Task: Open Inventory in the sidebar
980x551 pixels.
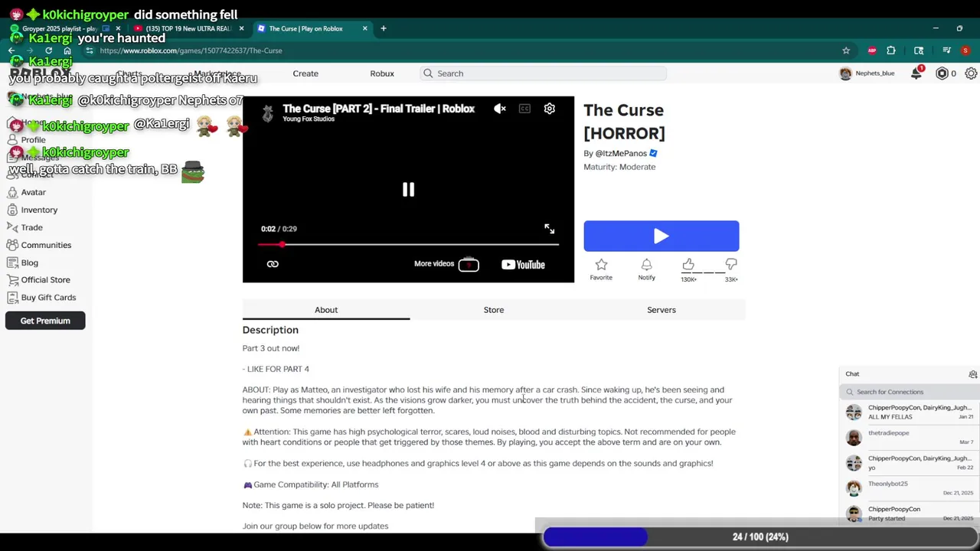Action: (x=38, y=210)
